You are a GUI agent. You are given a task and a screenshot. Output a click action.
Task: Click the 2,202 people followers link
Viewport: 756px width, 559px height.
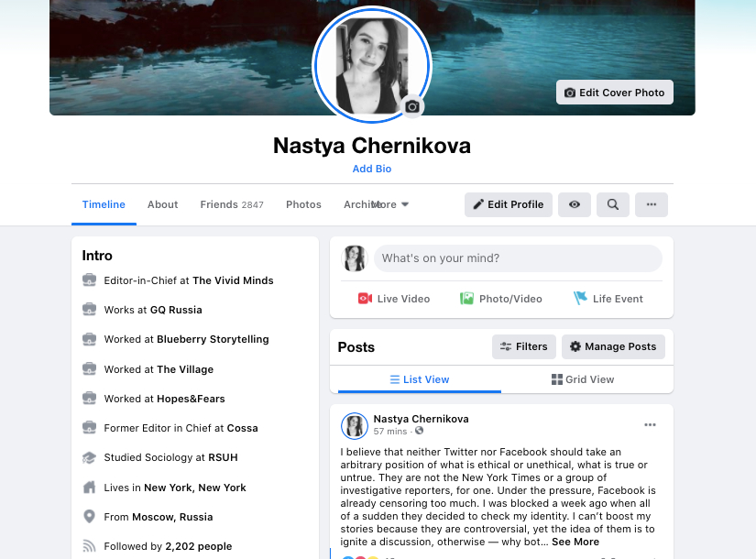pos(198,546)
